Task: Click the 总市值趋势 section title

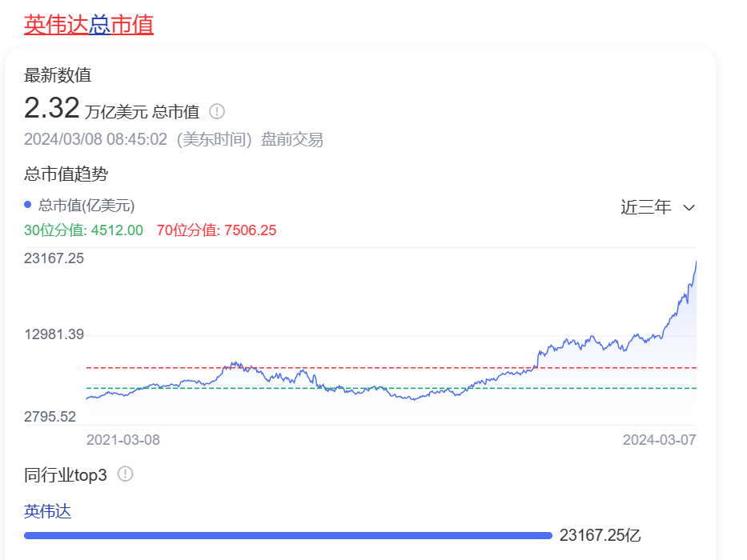Action: click(66, 174)
